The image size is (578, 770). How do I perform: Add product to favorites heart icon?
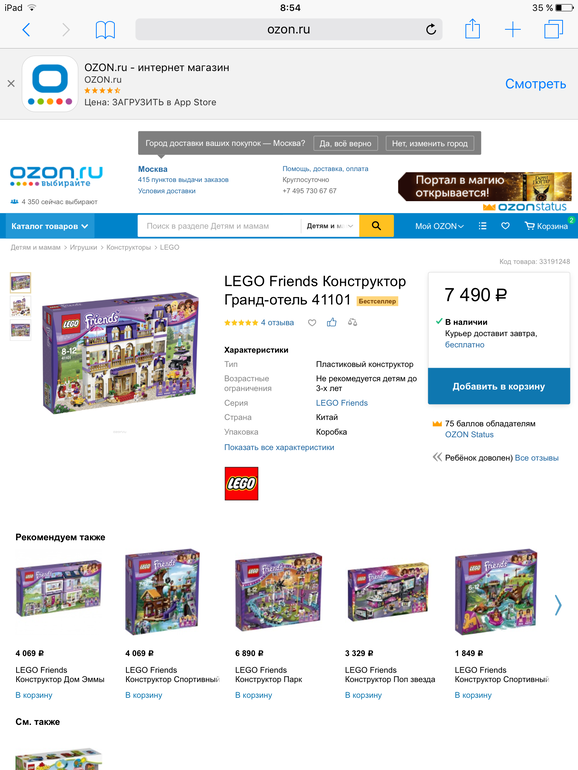point(312,323)
